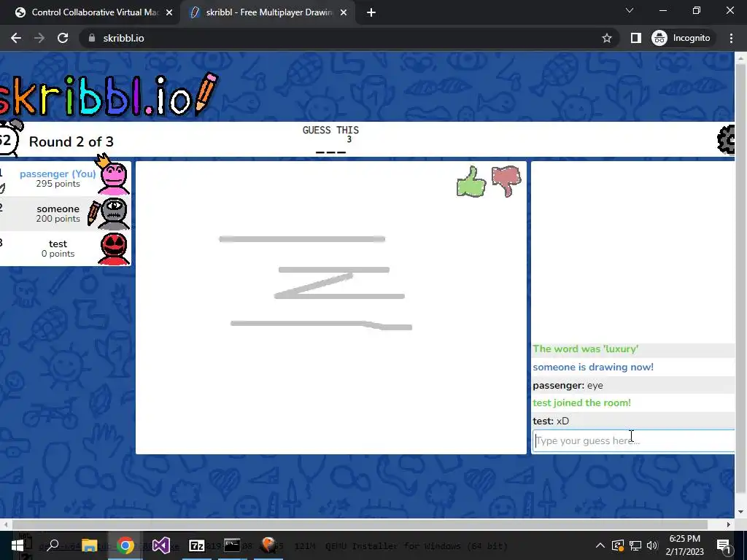Close the skribbl browser tab
Image resolution: width=747 pixels, height=560 pixels.
coord(344,12)
